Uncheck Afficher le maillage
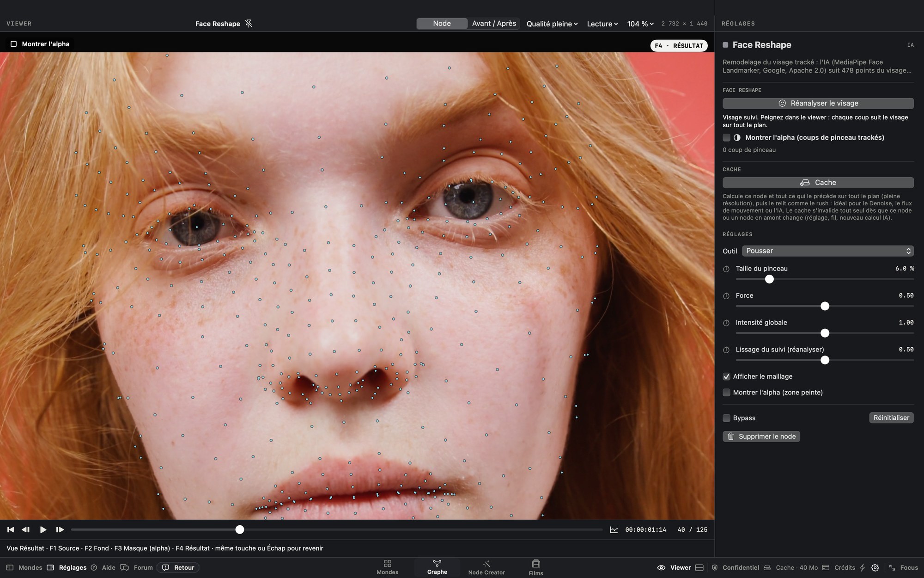This screenshot has width=924, height=578. [x=726, y=376]
